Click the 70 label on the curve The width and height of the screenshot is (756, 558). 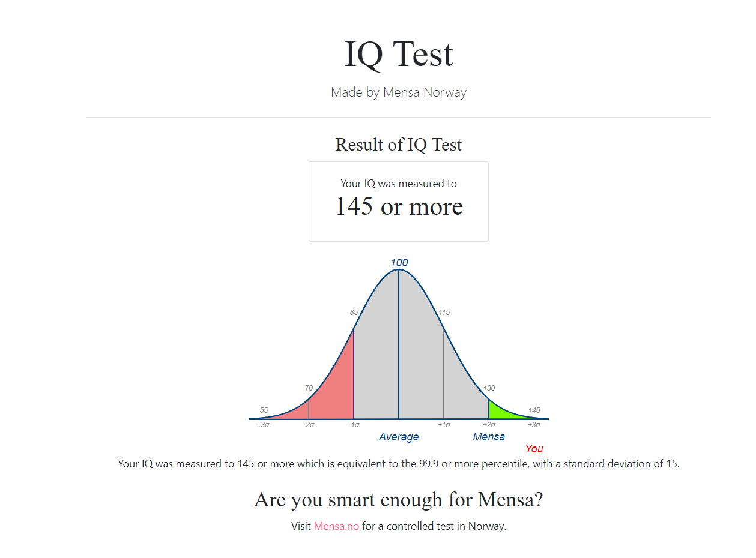pyautogui.click(x=309, y=388)
